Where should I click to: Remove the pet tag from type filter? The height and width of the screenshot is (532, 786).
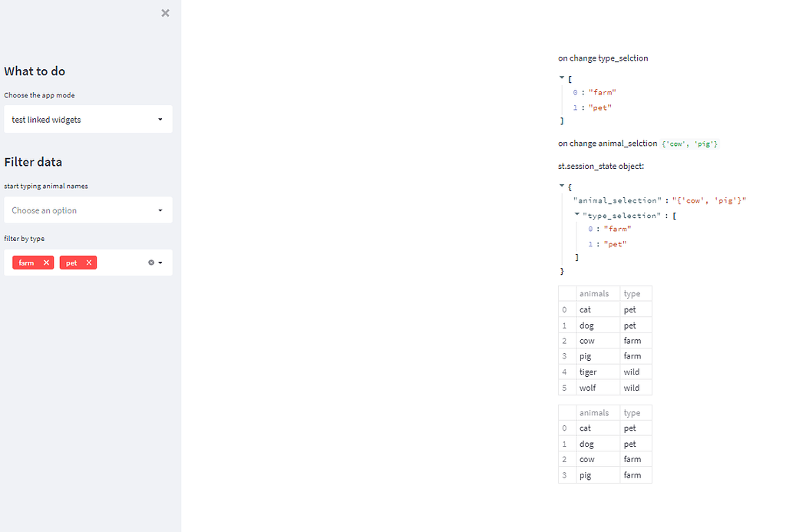[89, 263]
